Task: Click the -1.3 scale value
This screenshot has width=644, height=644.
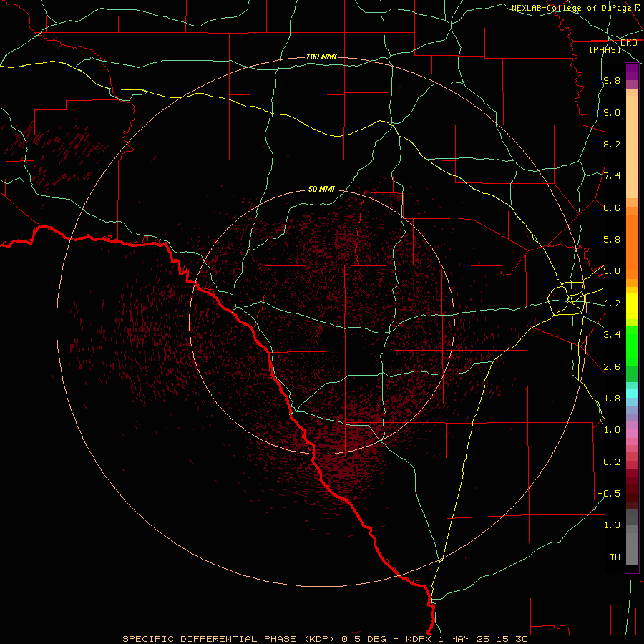Action: (609, 525)
